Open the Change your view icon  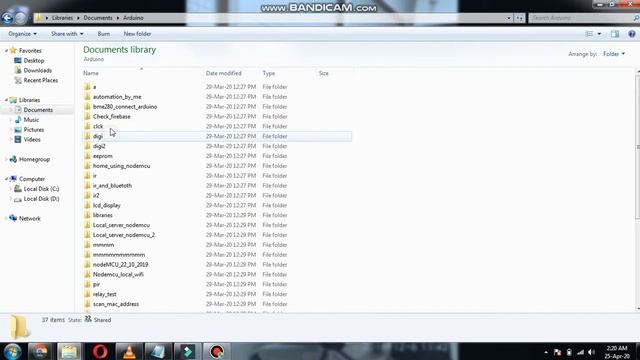[x=589, y=34]
